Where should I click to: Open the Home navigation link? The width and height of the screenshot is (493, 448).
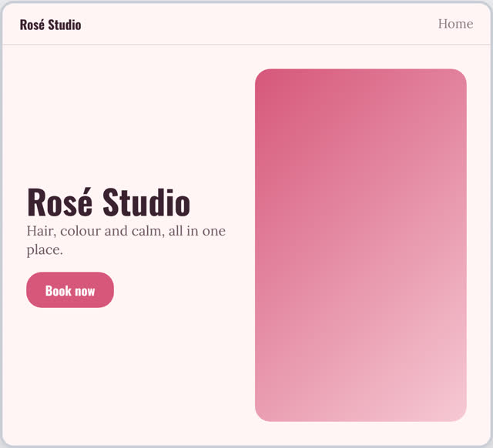455,24
